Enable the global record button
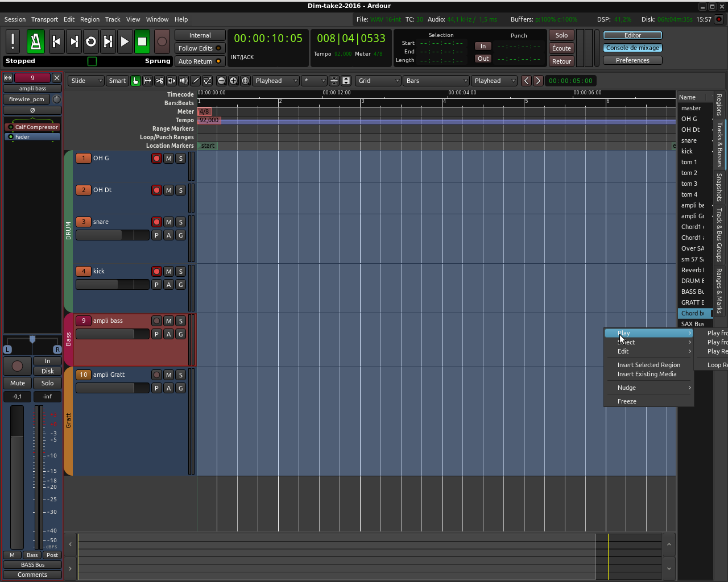Image resolution: width=728 pixels, height=582 pixels. [162, 41]
